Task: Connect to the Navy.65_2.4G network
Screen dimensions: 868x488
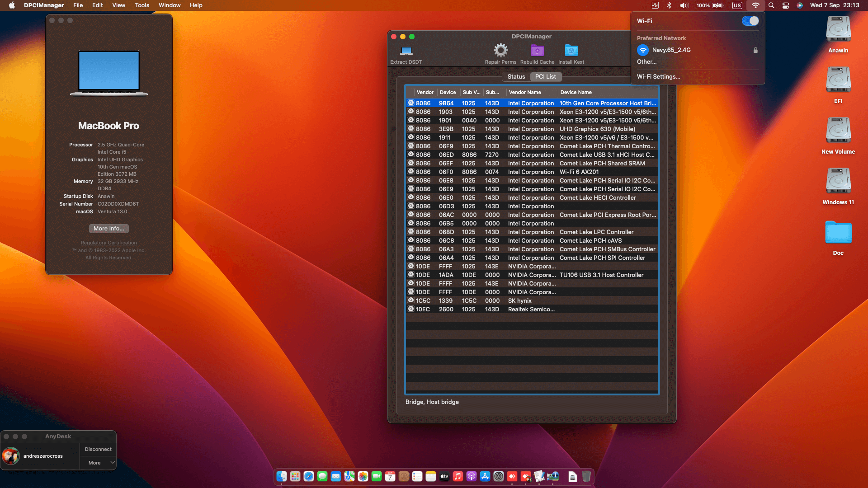Action: (697, 50)
